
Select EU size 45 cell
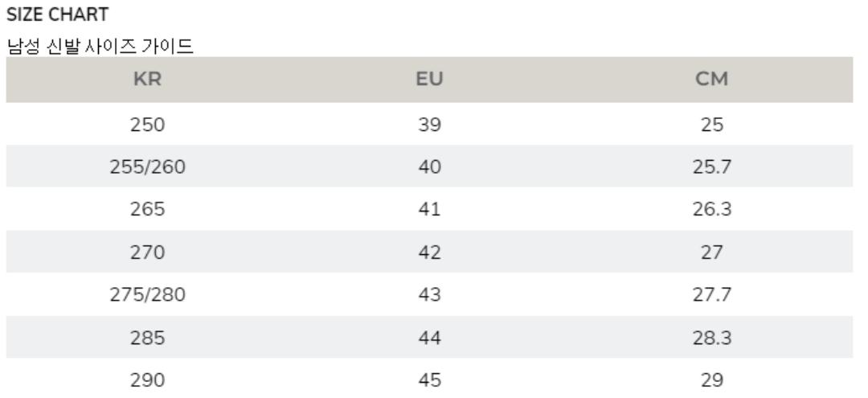430,380
